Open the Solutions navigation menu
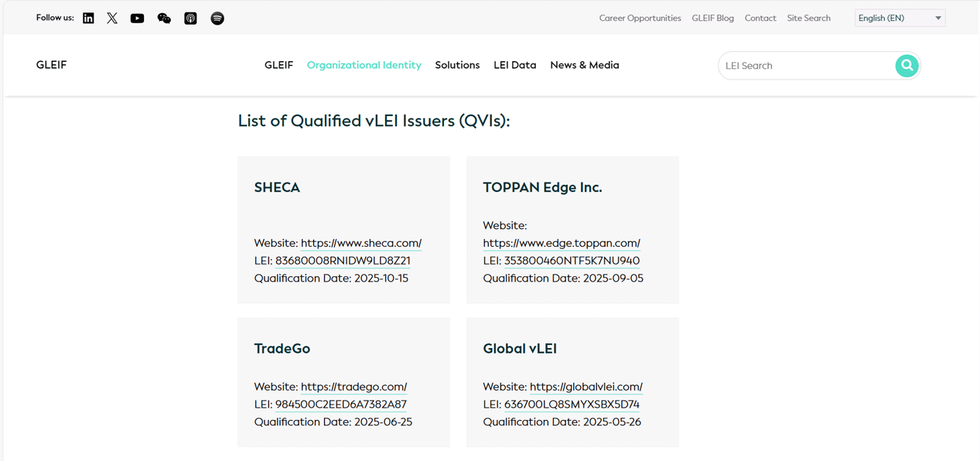 [x=457, y=66]
